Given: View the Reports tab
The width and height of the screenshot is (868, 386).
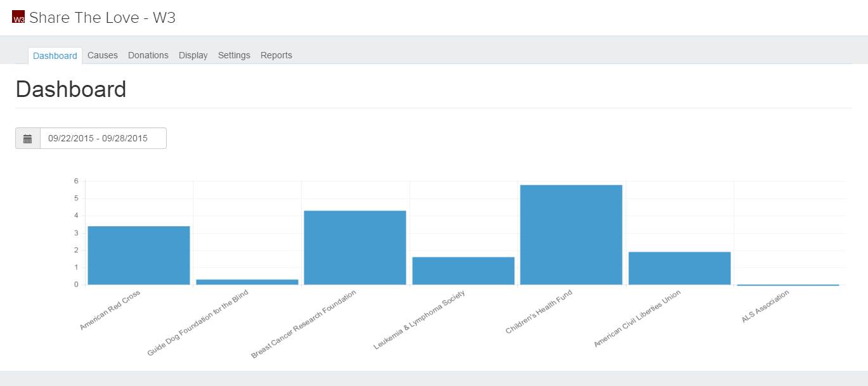Looking at the screenshot, I should 276,55.
